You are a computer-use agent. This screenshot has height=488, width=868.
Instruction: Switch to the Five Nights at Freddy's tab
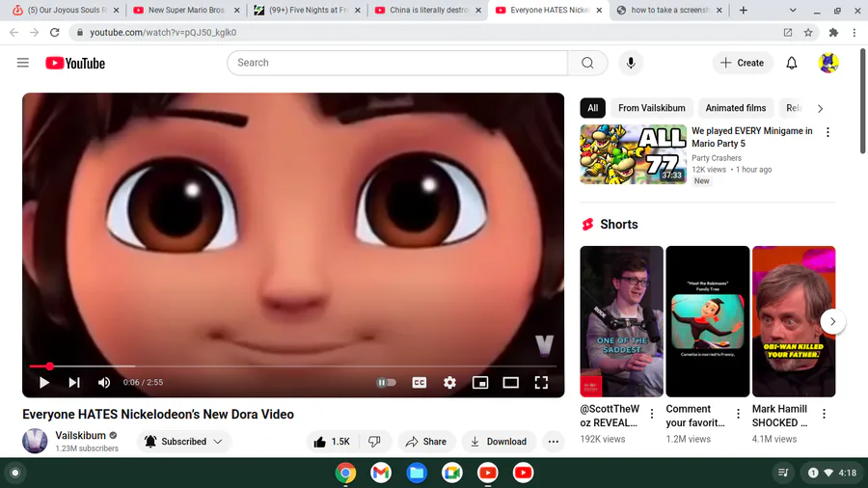308,10
